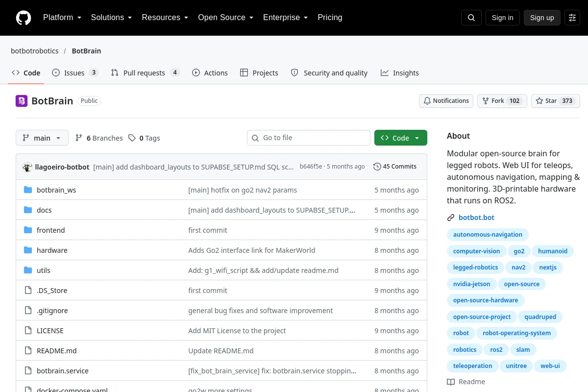This screenshot has width=588, height=392.
Task: Open commit '[main] hotfix on go2 nav2 params'
Action: click(x=243, y=190)
